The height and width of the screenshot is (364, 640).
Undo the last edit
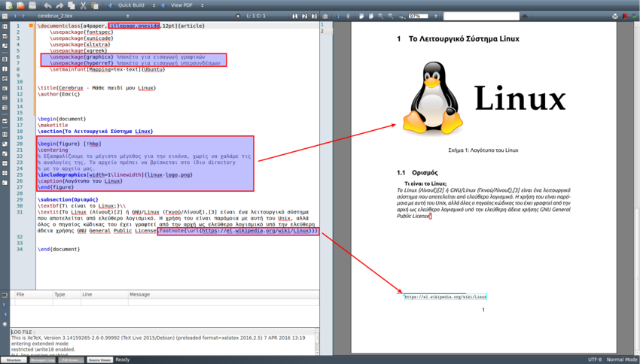[x=47, y=5]
